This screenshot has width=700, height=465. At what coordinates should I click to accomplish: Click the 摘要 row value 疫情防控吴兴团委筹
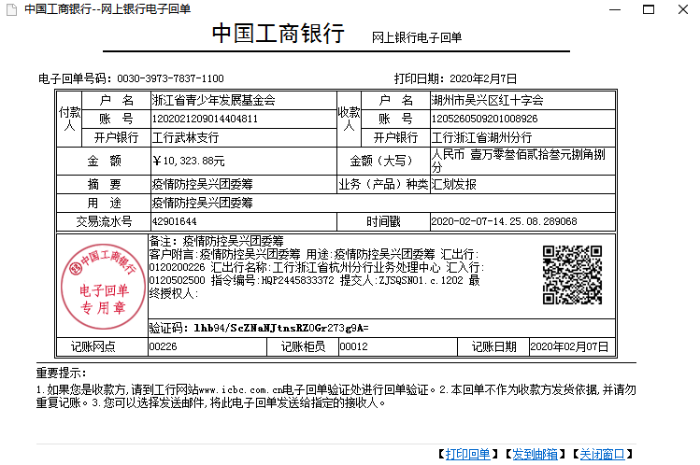pyautogui.click(x=202, y=184)
